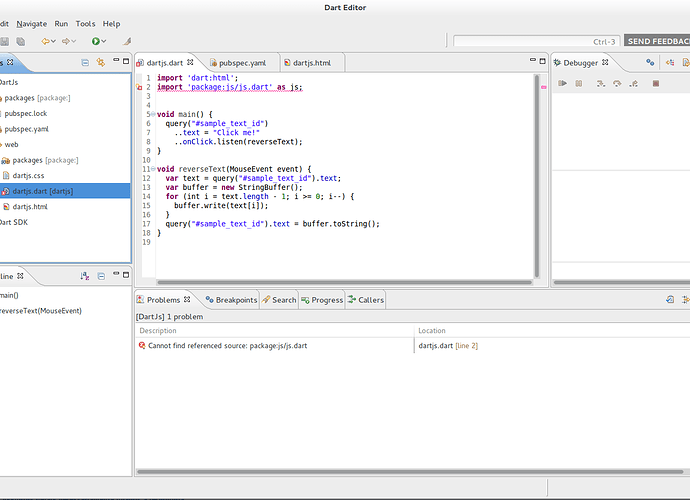Open the Search tab

tap(279, 300)
